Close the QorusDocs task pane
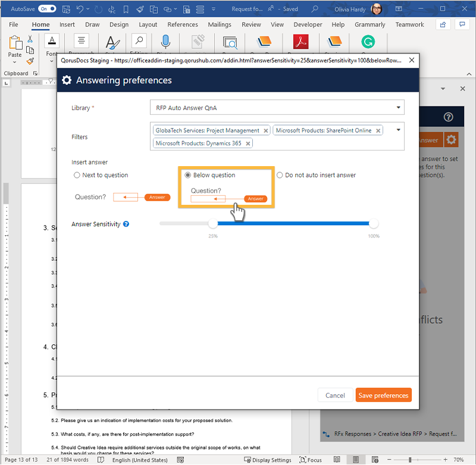 click(x=462, y=89)
